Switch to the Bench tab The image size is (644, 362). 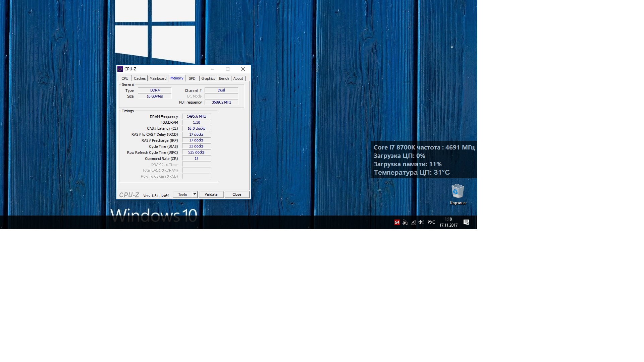[224, 78]
